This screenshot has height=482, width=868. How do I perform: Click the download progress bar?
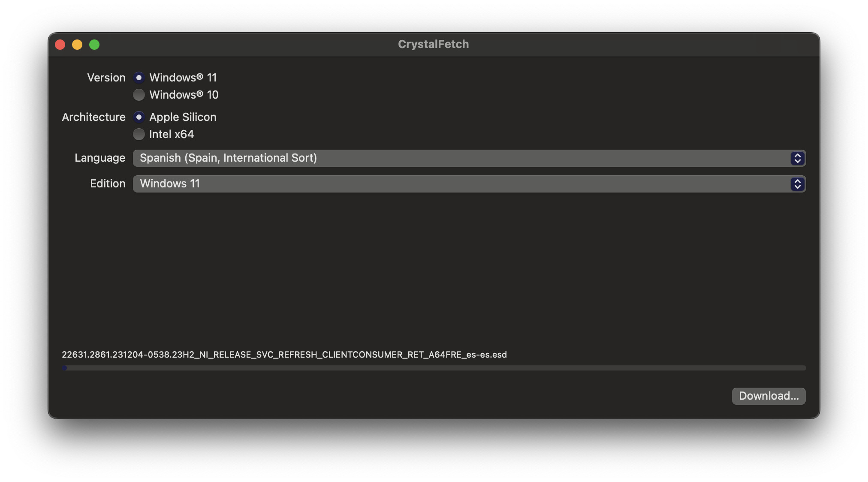point(434,368)
